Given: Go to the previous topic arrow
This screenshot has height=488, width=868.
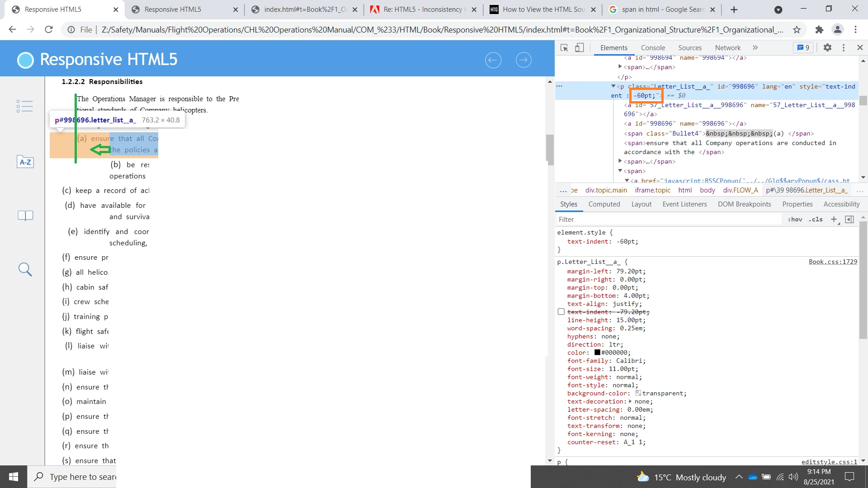Looking at the screenshot, I should [493, 60].
